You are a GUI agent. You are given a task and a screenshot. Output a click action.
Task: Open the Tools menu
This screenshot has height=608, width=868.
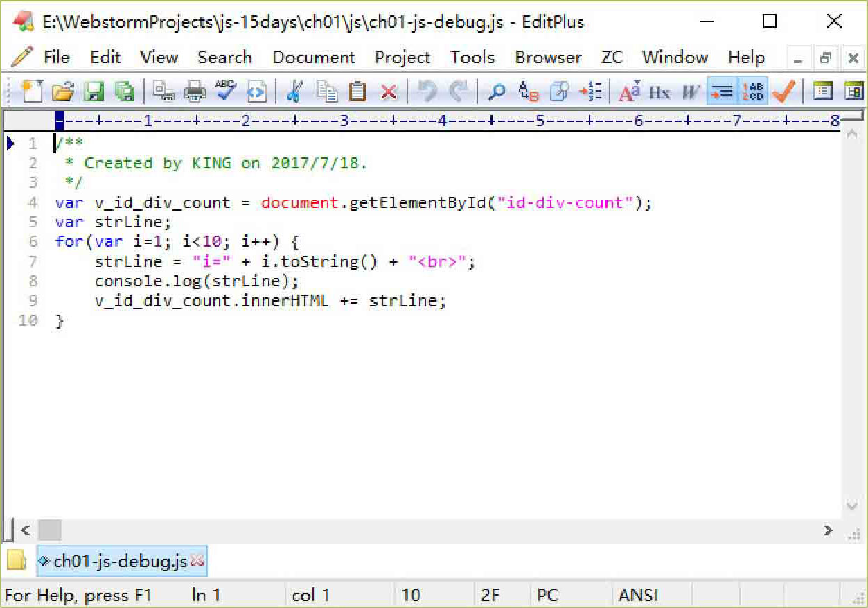[472, 57]
